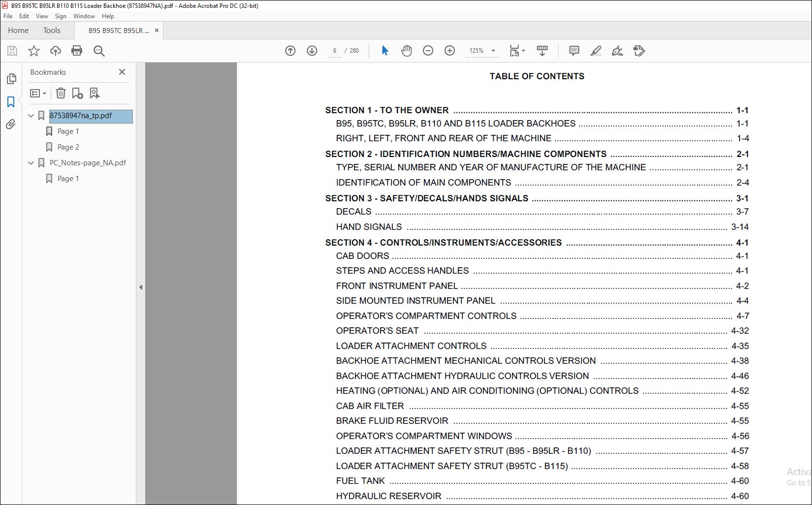
Task: Close the B95 B95TC document tab
Action: point(156,31)
